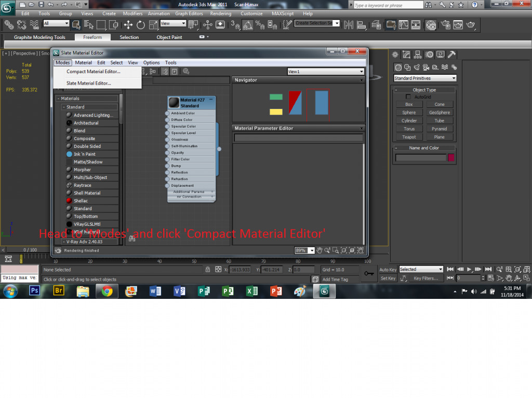
Task: Toggle the Percent Snap tool
Action: (260, 25)
